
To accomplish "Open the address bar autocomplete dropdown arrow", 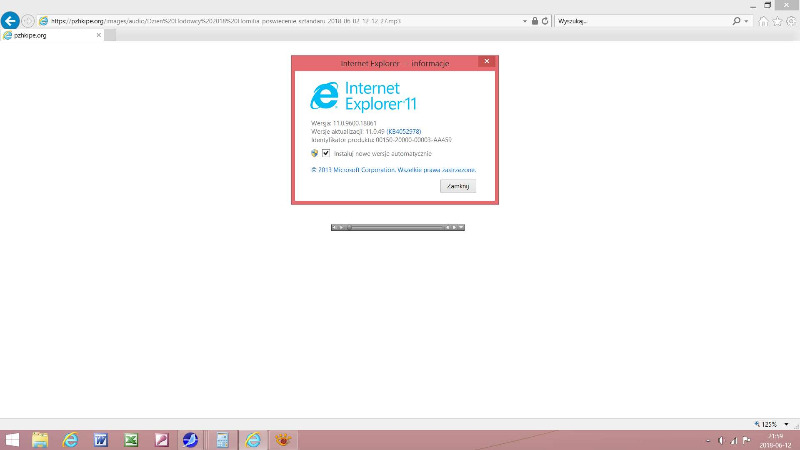I will pos(524,21).
